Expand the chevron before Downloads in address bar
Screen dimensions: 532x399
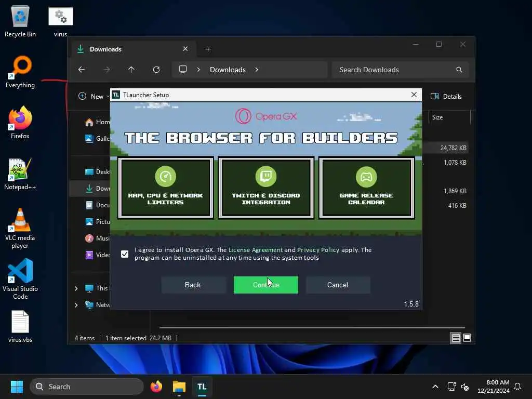click(x=198, y=70)
